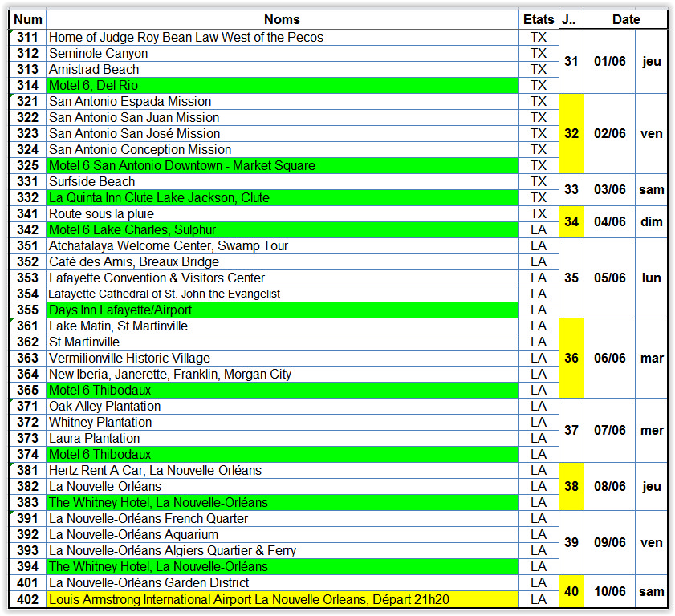Click the 'dim' weekday cell
This screenshot has width=675, height=616.
coord(652,221)
